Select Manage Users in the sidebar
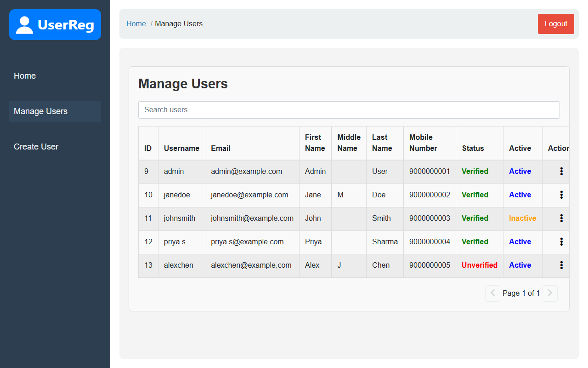The width and height of the screenshot is (588, 368). pyautogui.click(x=55, y=111)
